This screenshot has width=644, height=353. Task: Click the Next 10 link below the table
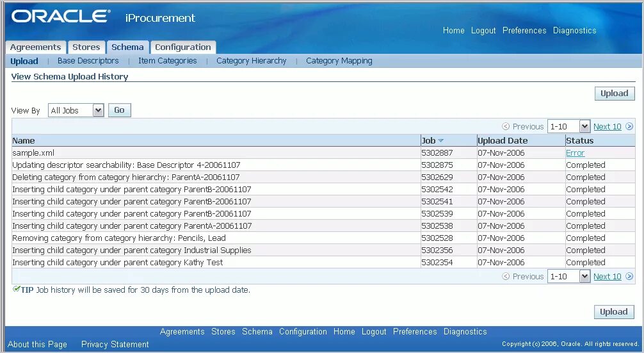(608, 276)
